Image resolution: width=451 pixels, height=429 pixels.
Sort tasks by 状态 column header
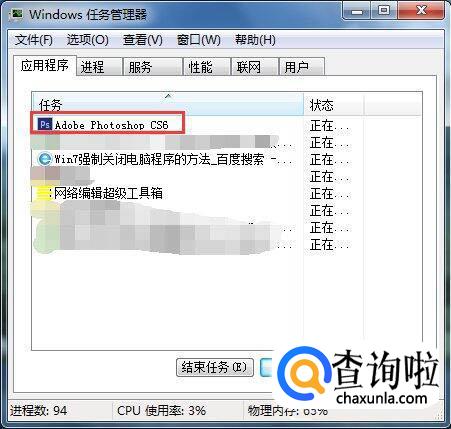pos(333,105)
